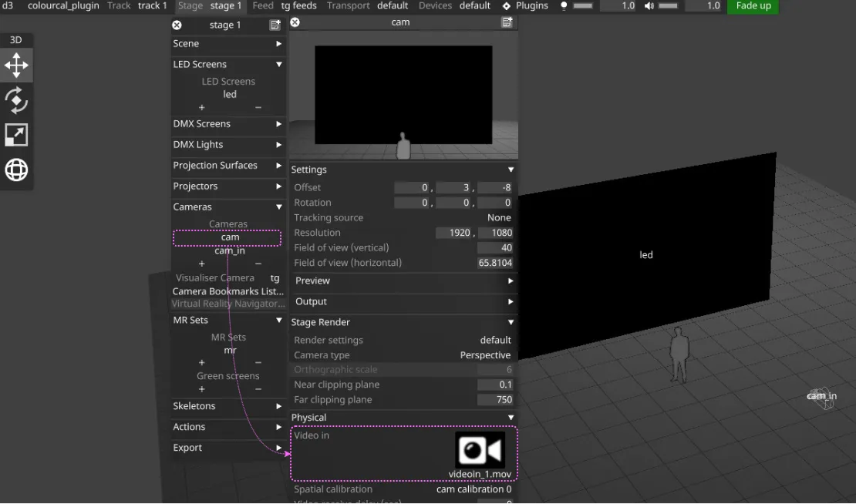Open the Tracking source dropdown showing None

click(497, 217)
